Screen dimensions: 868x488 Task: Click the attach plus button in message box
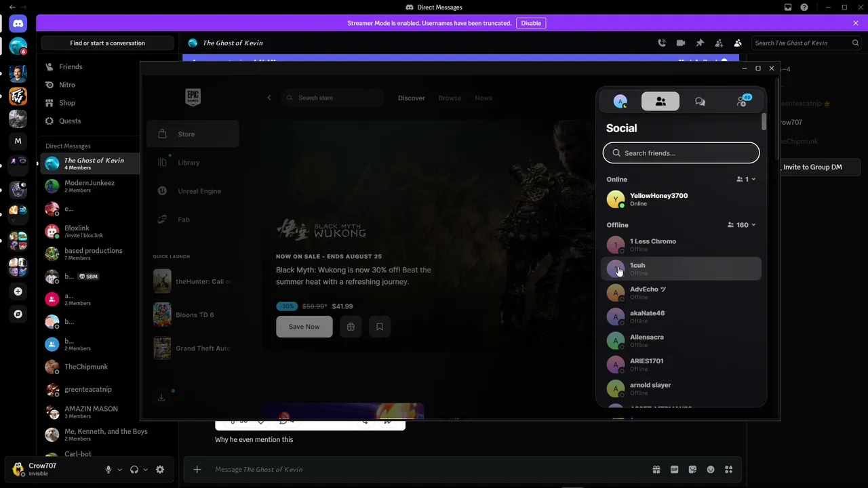click(197, 470)
